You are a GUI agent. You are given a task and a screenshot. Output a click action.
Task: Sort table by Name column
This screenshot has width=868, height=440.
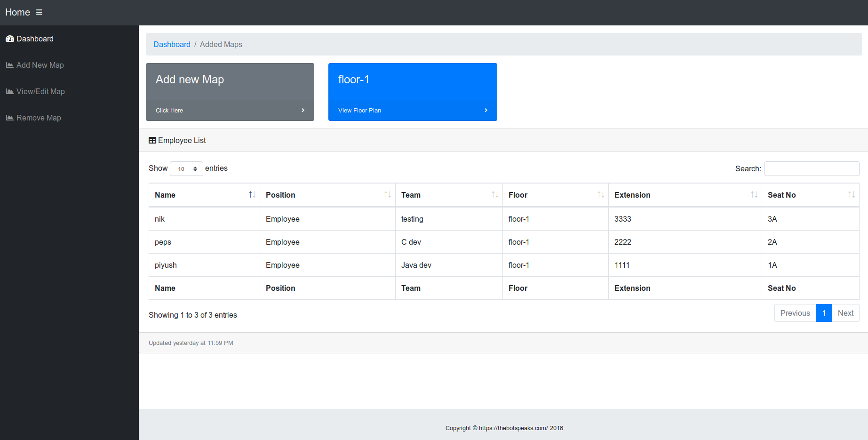tap(204, 195)
